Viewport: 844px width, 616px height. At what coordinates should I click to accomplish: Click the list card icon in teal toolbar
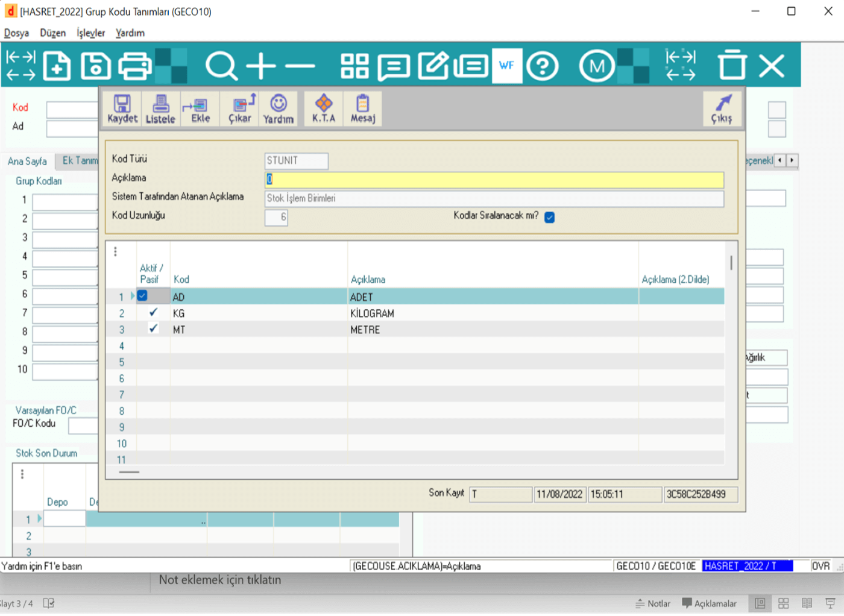[471, 66]
